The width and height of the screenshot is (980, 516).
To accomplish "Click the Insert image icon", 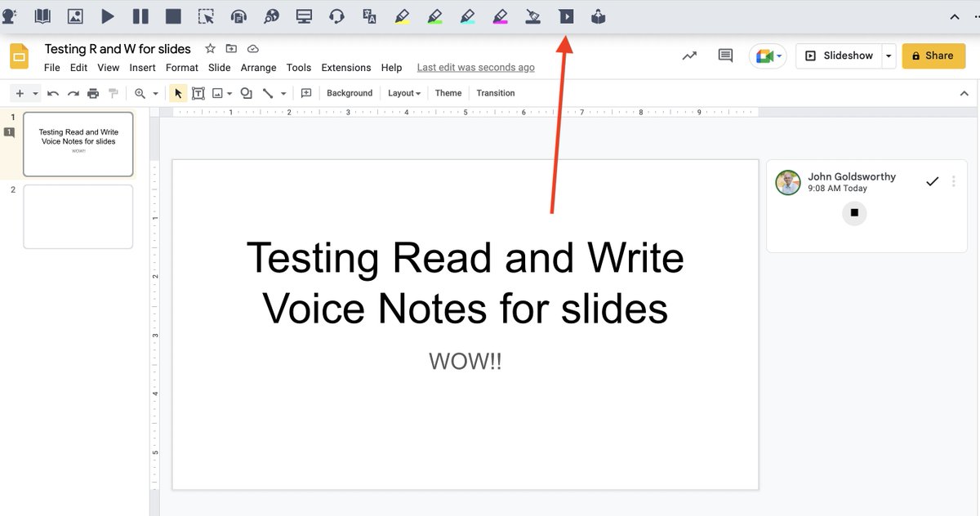I will 218,93.
